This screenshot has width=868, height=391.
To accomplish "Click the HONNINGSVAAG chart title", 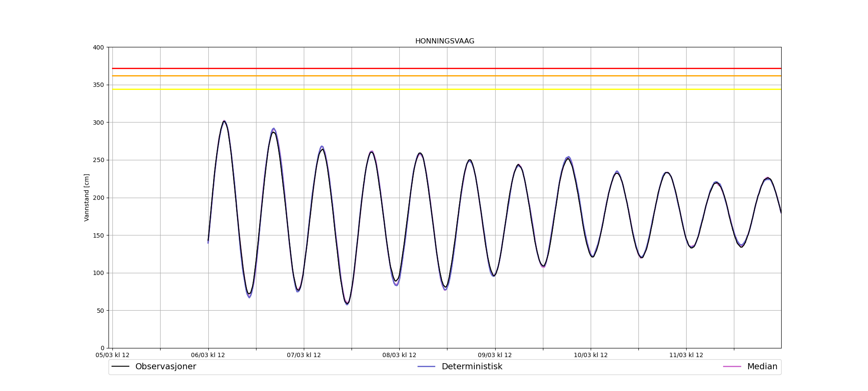I will tap(444, 41).
